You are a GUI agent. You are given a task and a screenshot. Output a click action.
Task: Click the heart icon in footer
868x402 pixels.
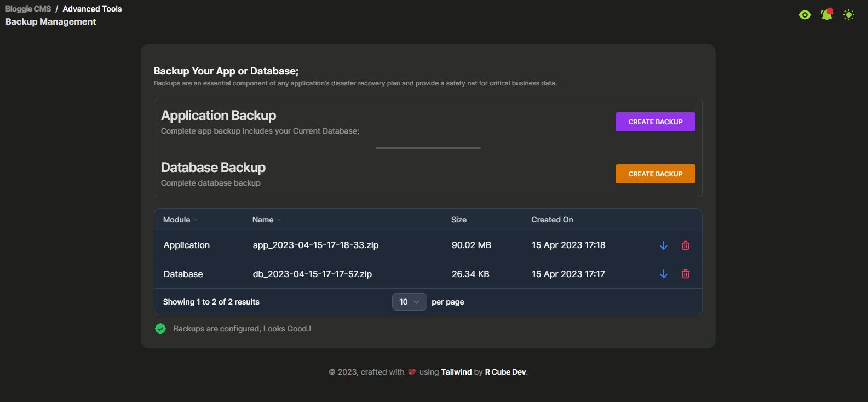pos(412,372)
